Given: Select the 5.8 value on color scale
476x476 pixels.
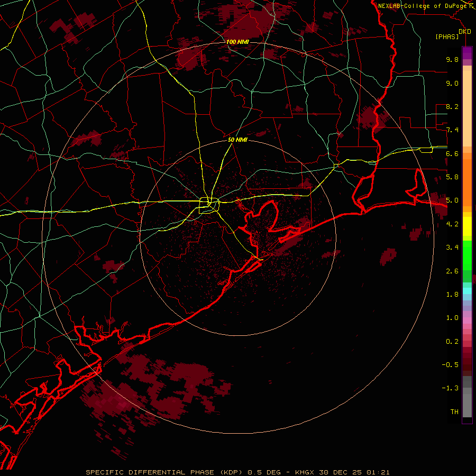Looking at the screenshot, I should point(452,177).
